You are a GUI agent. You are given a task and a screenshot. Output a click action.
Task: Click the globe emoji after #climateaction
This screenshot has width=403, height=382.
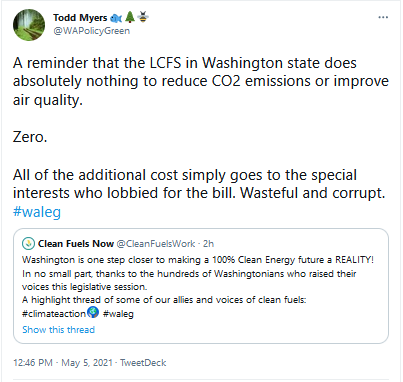[x=93, y=312]
